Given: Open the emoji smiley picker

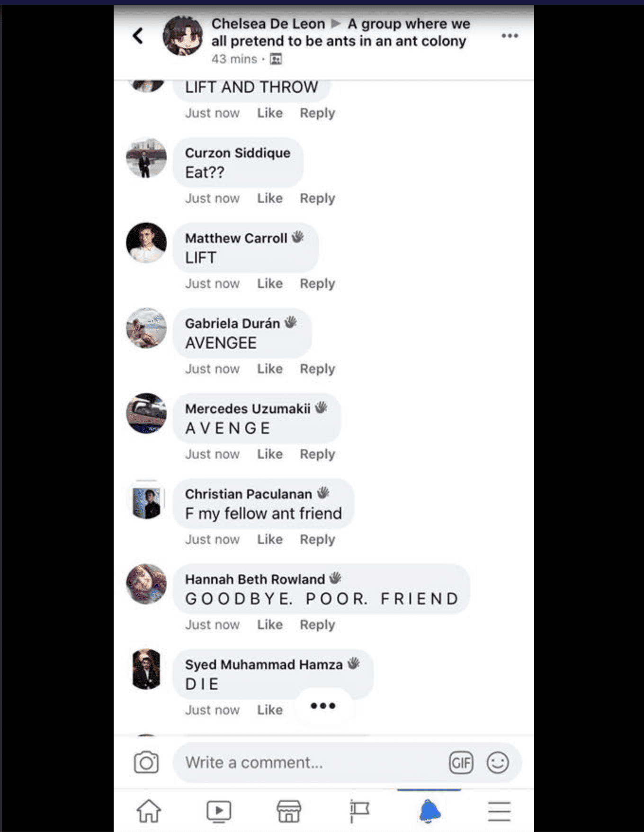Looking at the screenshot, I should point(498,763).
